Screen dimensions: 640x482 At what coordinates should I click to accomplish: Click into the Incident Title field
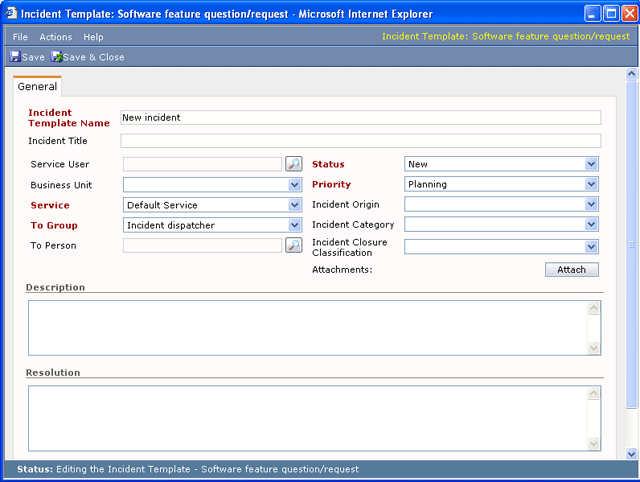tap(360, 141)
